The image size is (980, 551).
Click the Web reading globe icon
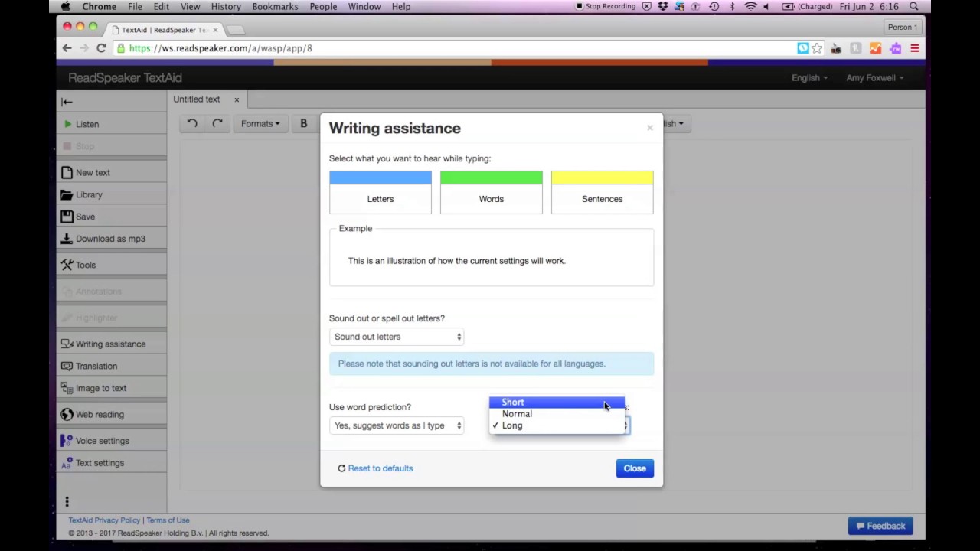tap(67, 415)
